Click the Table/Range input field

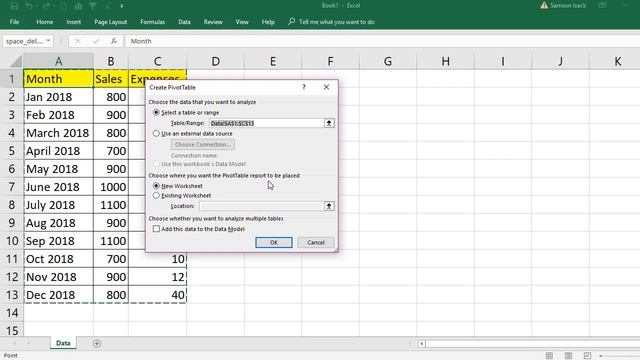pyautogui.click(x=266, y=123)
